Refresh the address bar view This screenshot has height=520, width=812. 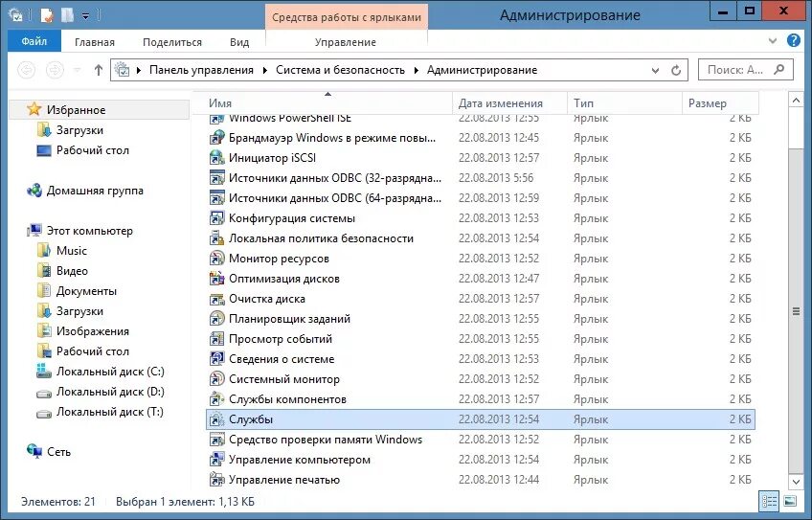(676, 71)
